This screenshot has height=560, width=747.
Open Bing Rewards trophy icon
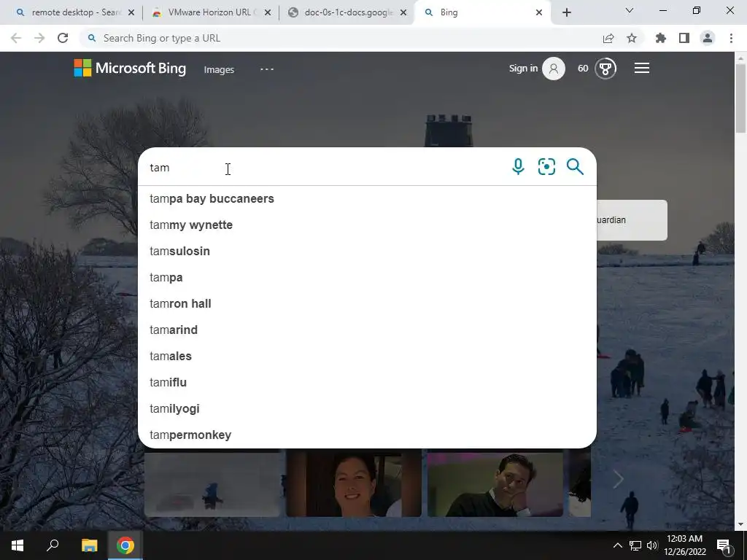(605, 69)
